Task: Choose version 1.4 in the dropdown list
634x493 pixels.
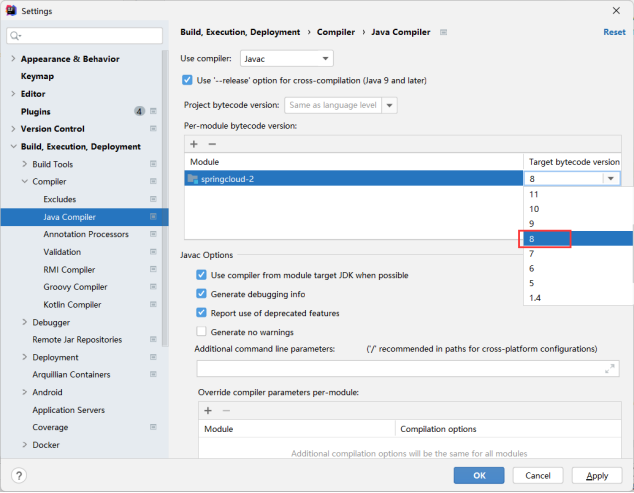Action: (535, 297)
